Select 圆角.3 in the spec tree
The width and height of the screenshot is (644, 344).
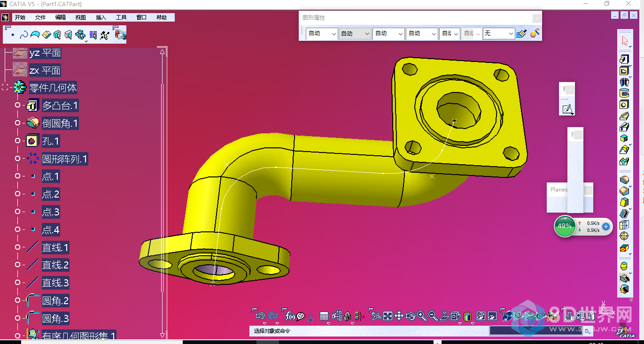click(55, 319)
